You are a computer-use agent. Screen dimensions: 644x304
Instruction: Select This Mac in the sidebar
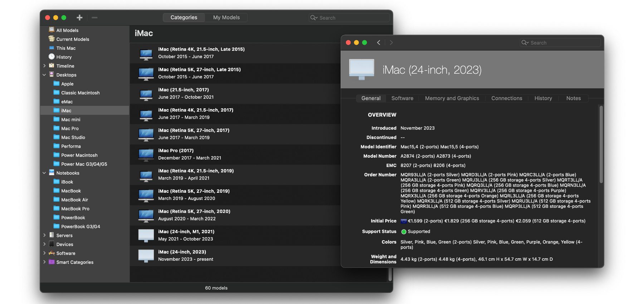coord(66,48)
